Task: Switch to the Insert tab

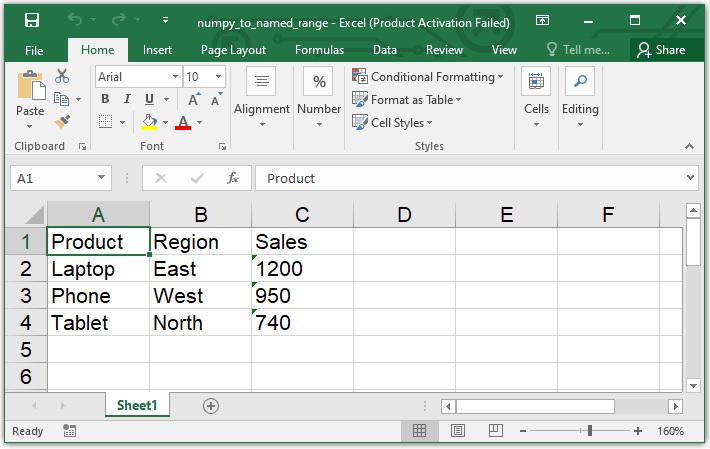Action: click(x=157, y=50)
